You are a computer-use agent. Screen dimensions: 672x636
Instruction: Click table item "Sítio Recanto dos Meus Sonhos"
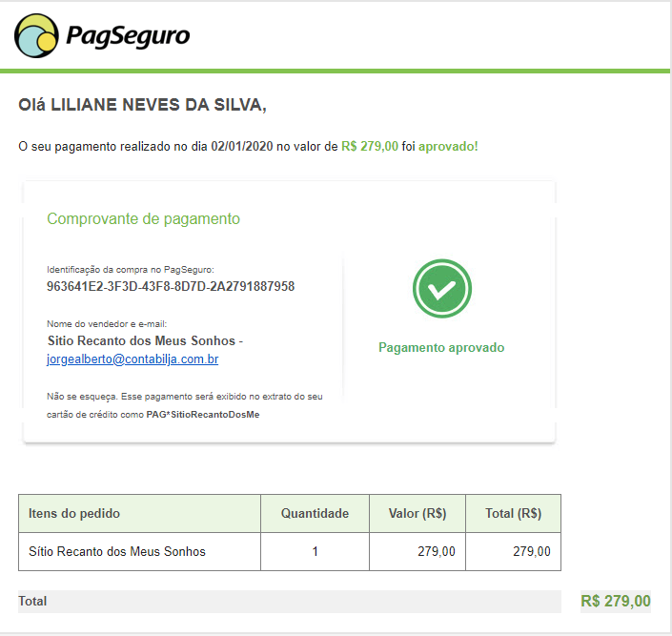point(117,551)
